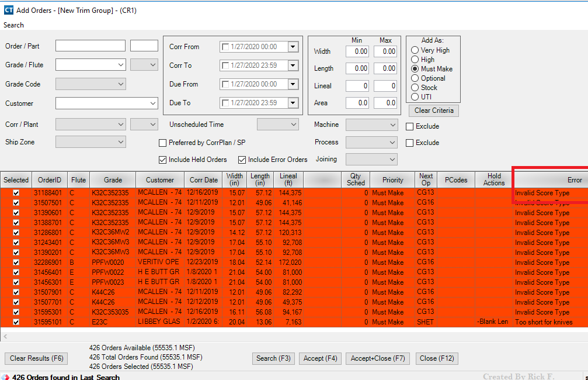Click the Clear Criteria button
The image size is (588, 380).
pos(433,110)
